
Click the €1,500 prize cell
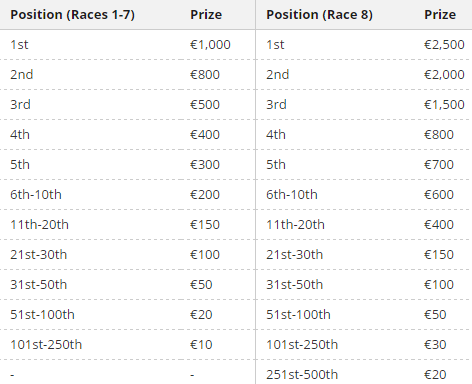click(x=444, y=105)
